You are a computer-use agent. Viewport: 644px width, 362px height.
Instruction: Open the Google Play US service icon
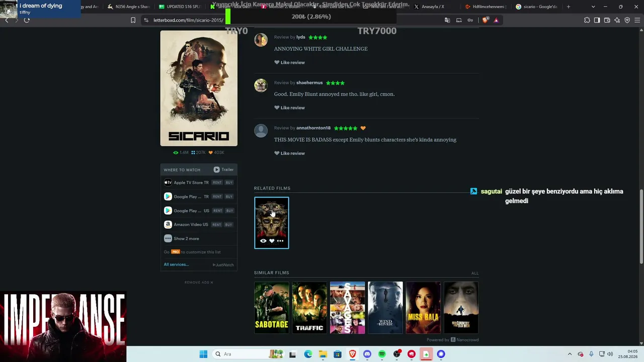click(168, 211)
